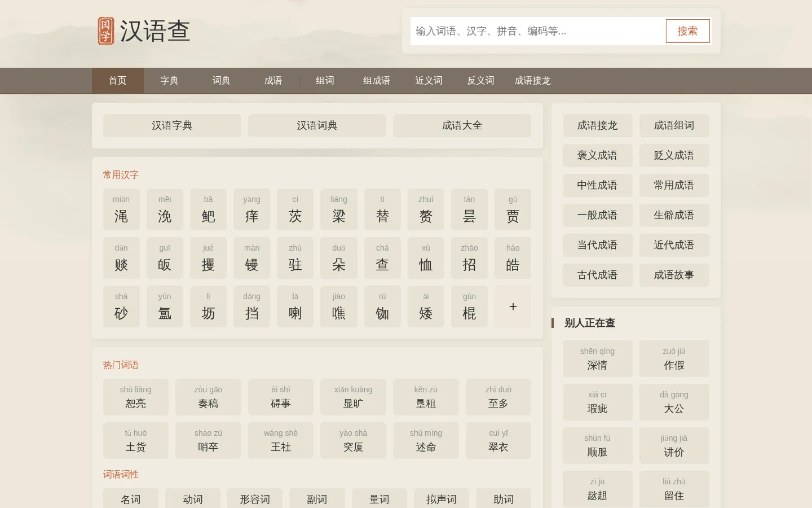Focus the search input field
This screenshot has height=508, width=812.
pyautogui.click(x=538, y=31)
